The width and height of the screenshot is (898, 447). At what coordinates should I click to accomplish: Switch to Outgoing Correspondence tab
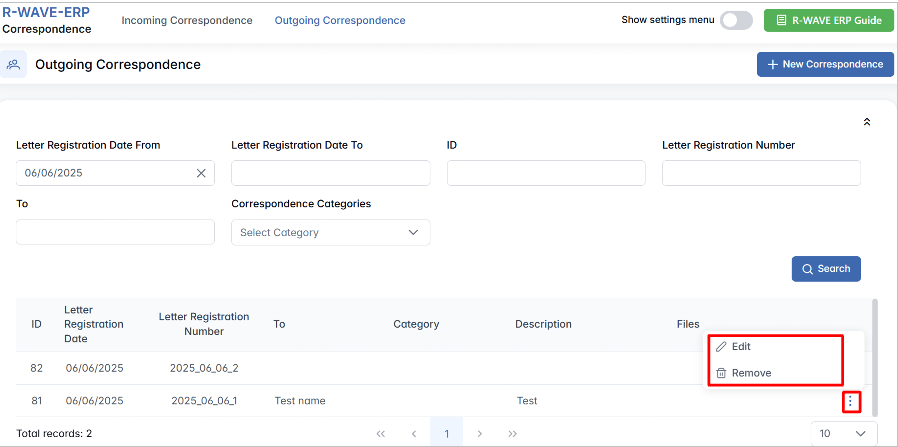pyautogui.click(x=340, y=20)
